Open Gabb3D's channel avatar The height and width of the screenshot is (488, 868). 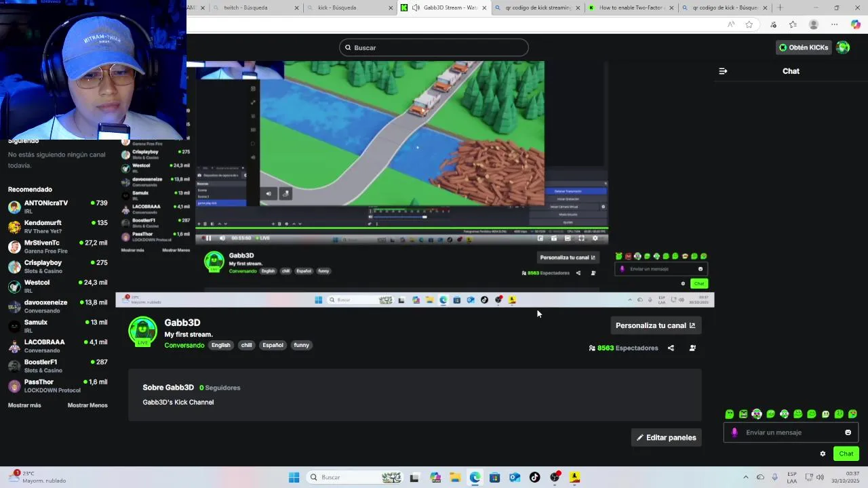click(x=142, y=331)
